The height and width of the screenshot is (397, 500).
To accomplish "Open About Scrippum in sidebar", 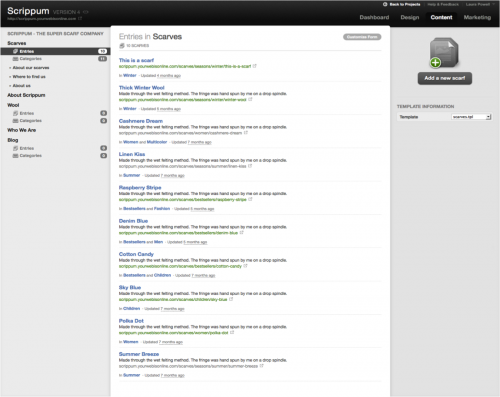I will (x=26, y=95).
